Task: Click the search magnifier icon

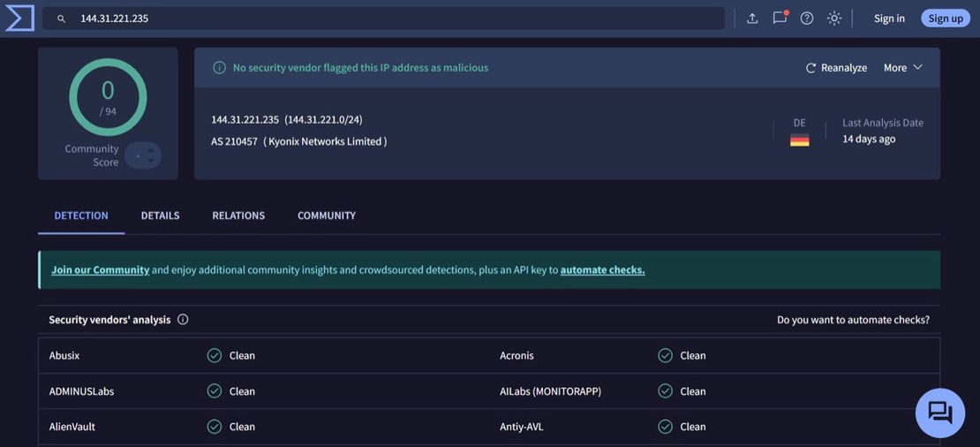Action: point(61,19)
